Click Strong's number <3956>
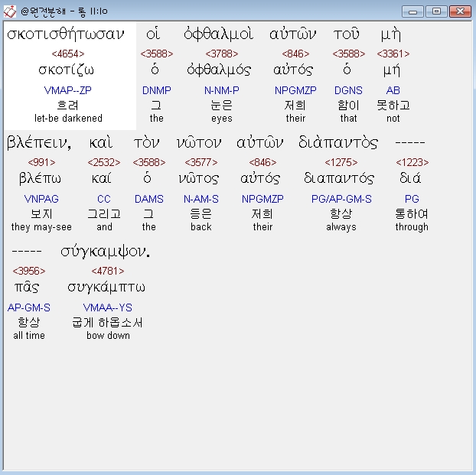476x475 pixels. pos(29,271)
